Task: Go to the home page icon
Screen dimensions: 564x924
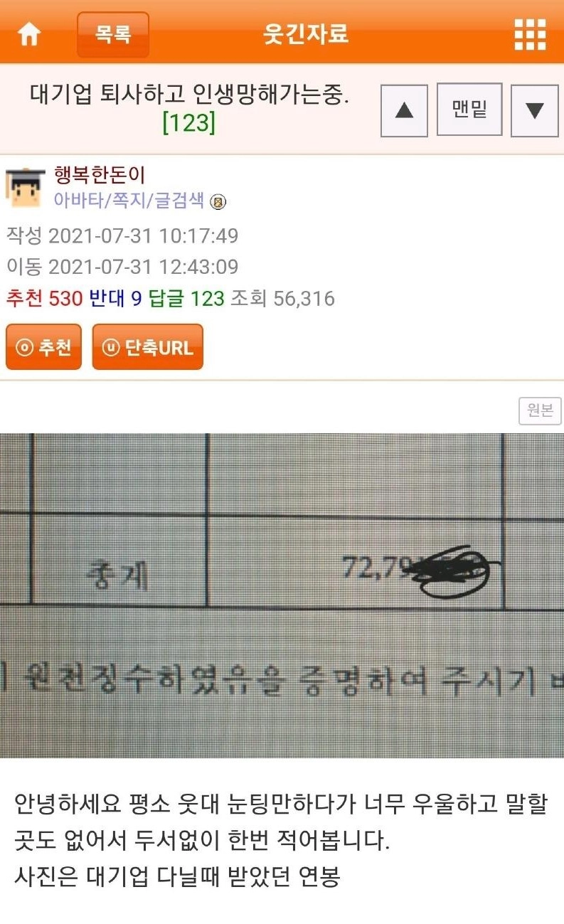Action: point(29,36)
